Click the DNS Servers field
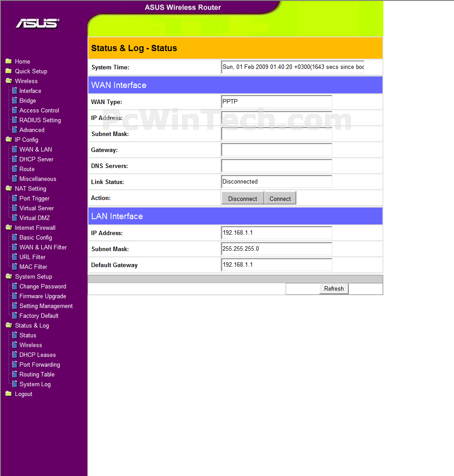This screenshot has height=476, width=454. point(277,166)
